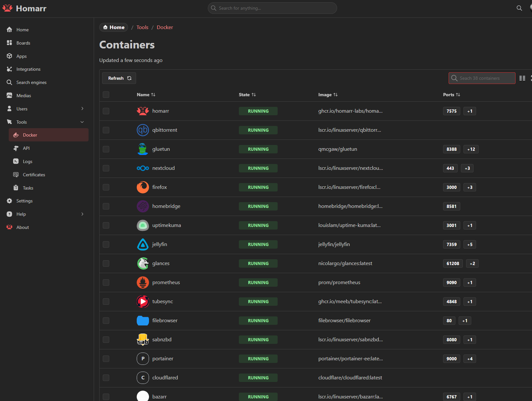Click the jellyfin container icon
The image size is (532, 401).
(x=143, y=244)
